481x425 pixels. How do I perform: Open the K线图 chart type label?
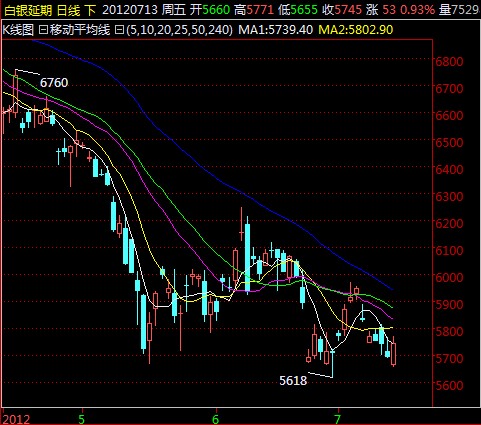point(18,30)
